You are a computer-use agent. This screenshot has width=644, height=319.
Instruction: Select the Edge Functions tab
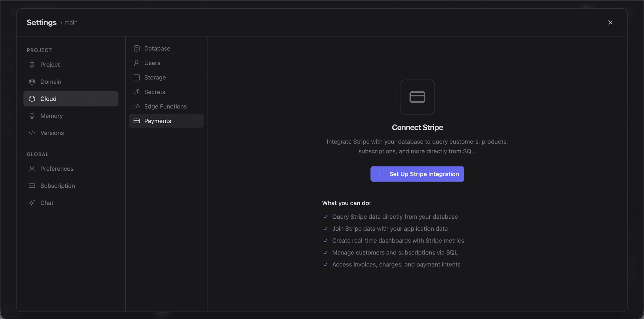click(x=166, y=106)
